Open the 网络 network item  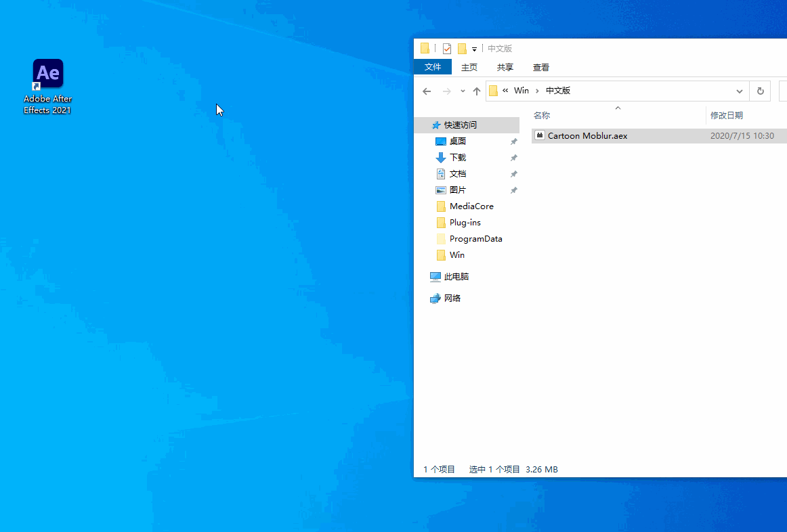tap(452, 298)
